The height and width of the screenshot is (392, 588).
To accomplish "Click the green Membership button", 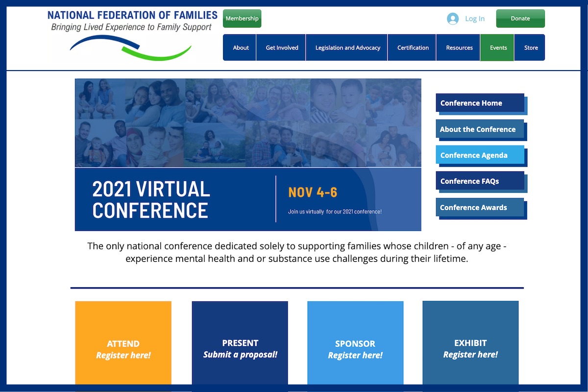I will pyautogui.click(x=242, y=19).
